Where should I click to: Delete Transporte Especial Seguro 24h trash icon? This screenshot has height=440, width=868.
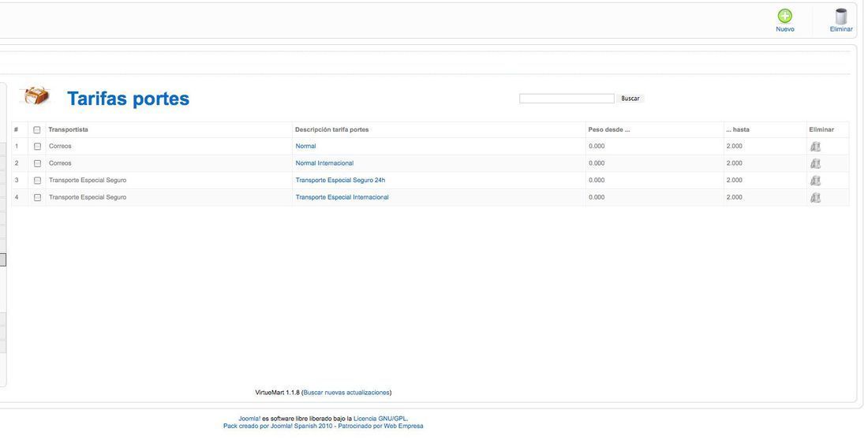pyautogui.click(x=815, y=181)
